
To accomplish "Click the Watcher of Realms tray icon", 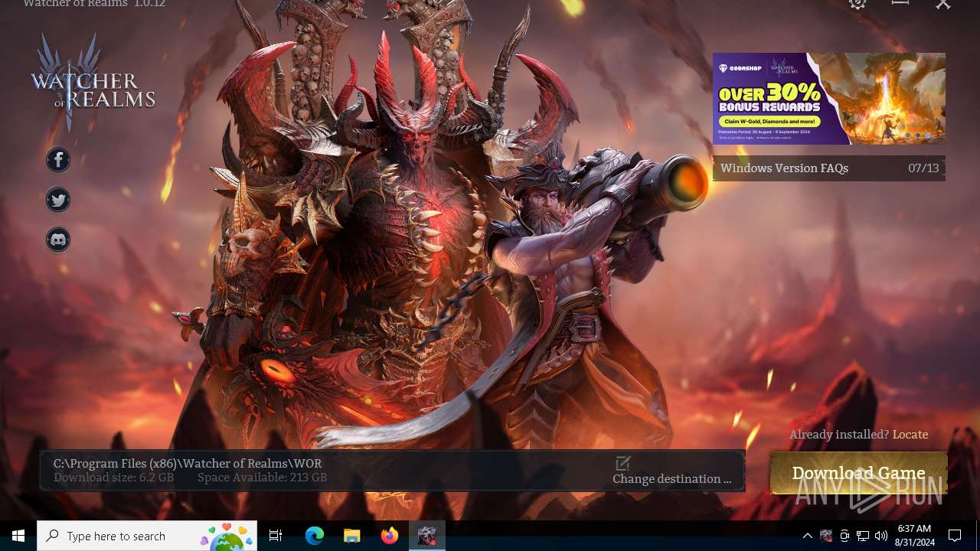I will point(826,536).
